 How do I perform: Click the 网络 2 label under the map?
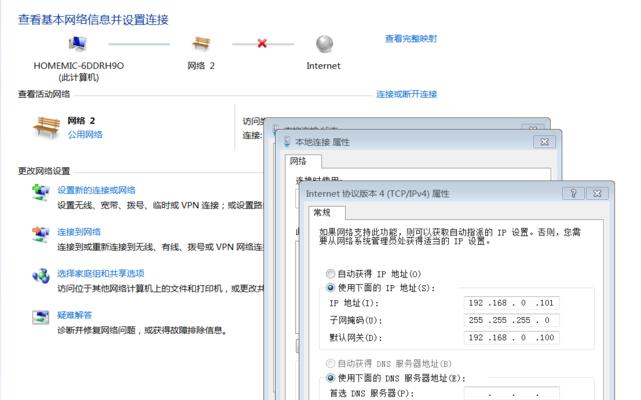click(201, 66)
